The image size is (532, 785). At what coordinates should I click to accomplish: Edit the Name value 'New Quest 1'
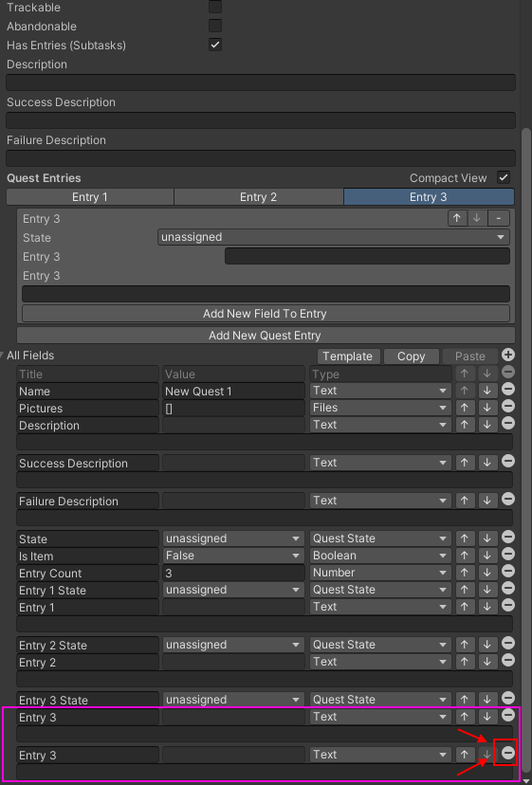(233, 391)
